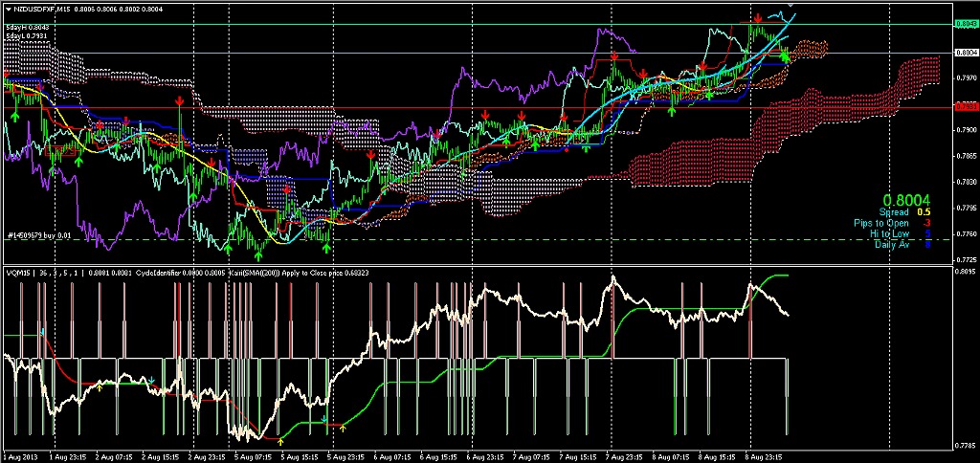
Task: Select the Daily Av label
Action: tap(891, 245)
